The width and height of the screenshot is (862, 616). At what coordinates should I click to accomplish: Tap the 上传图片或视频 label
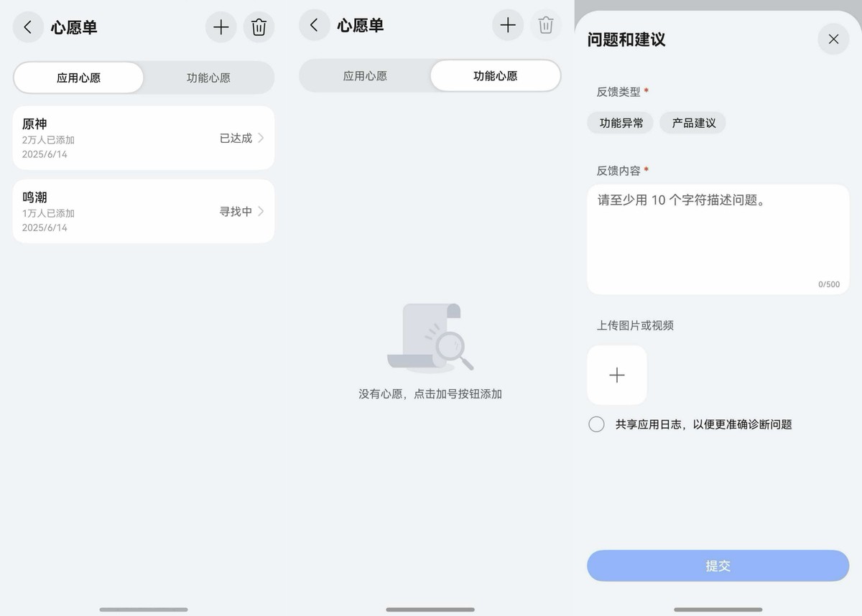(x=635, y=325)
